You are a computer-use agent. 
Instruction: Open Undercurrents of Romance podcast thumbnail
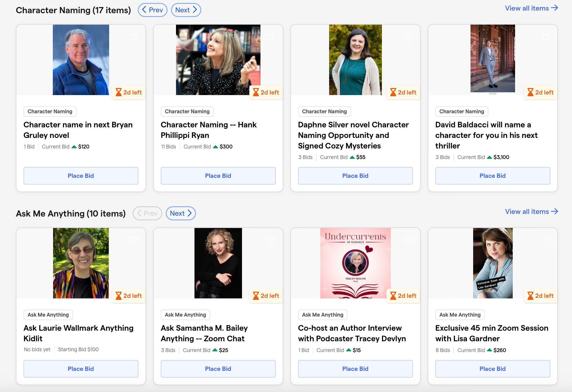pyautogui.click(x=355, y=263)
